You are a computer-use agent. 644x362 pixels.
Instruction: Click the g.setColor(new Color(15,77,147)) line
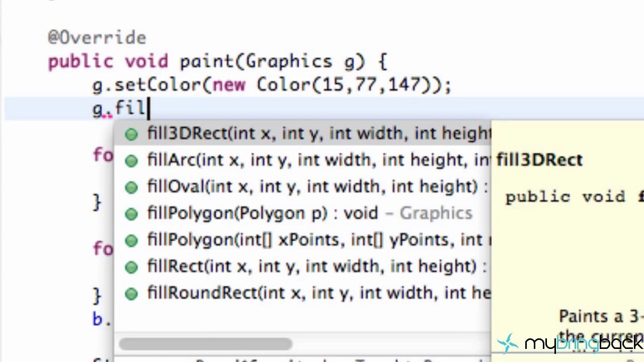(x=272, y=85)
